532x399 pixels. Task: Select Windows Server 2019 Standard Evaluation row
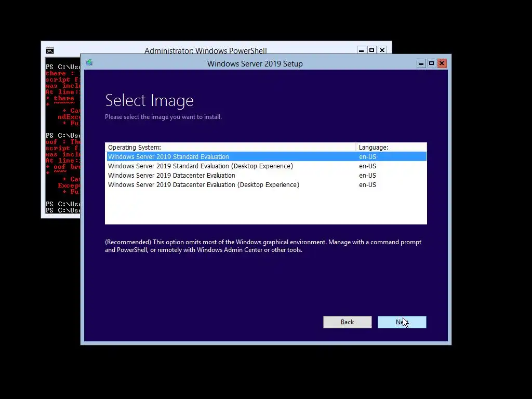267,156
